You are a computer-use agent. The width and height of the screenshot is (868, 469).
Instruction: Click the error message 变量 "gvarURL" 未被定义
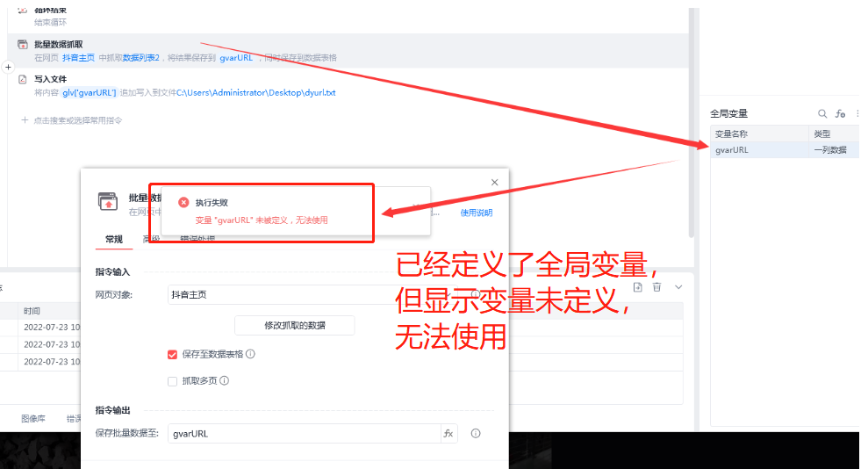click(x=262, y=220)
